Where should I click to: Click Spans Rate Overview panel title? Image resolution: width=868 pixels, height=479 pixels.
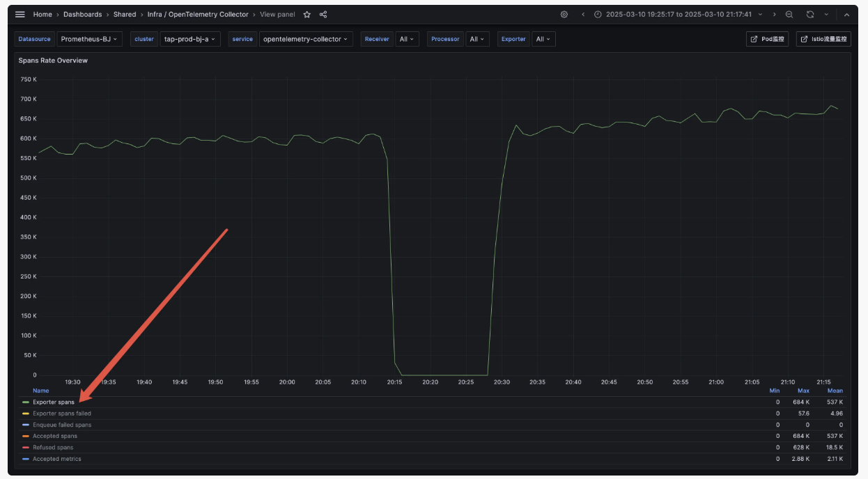(x=53, y=61)
